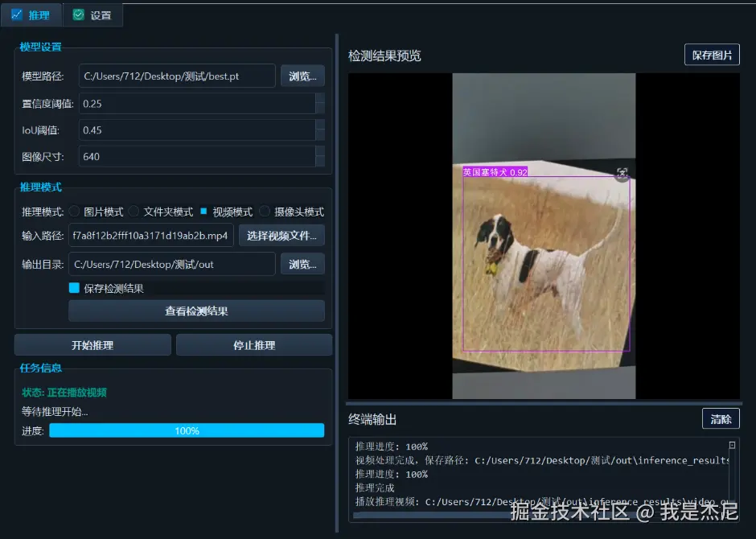Click the down arrow on IoU阈值 spinner

point(319,134)
